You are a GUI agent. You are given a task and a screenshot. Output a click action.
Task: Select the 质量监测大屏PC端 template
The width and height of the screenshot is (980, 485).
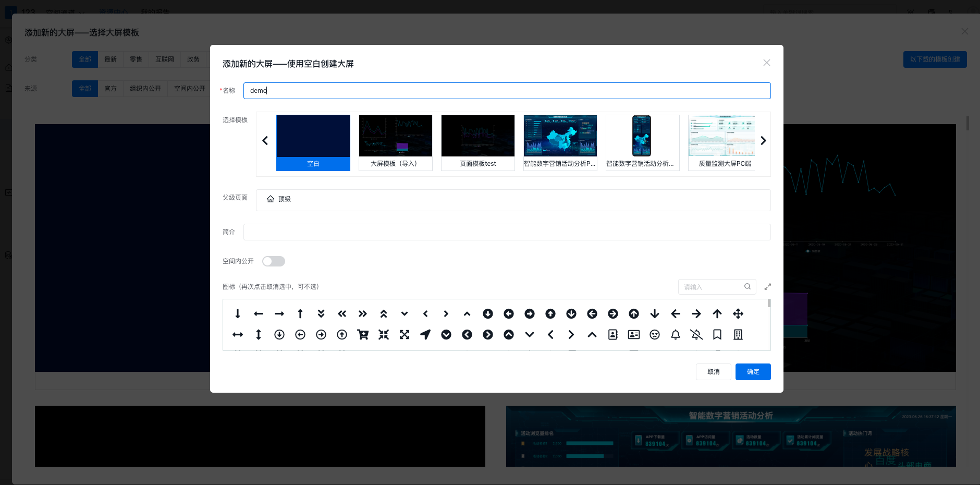click(721, 143)
